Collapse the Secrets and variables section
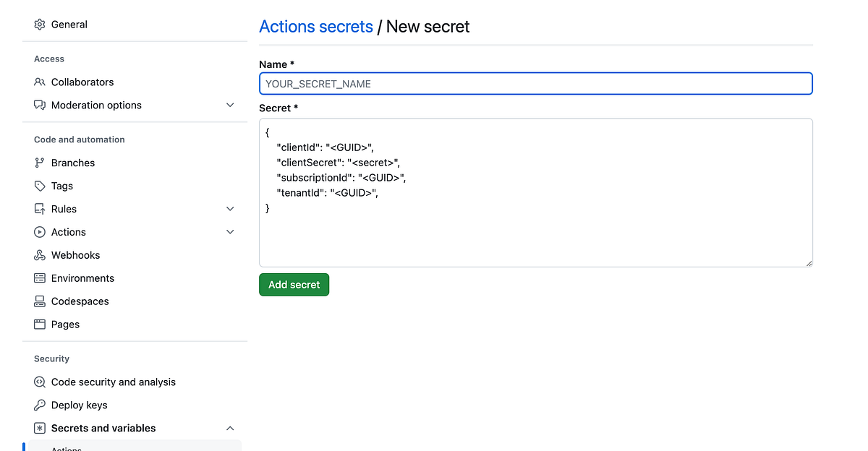 click(x=230, y=428)
